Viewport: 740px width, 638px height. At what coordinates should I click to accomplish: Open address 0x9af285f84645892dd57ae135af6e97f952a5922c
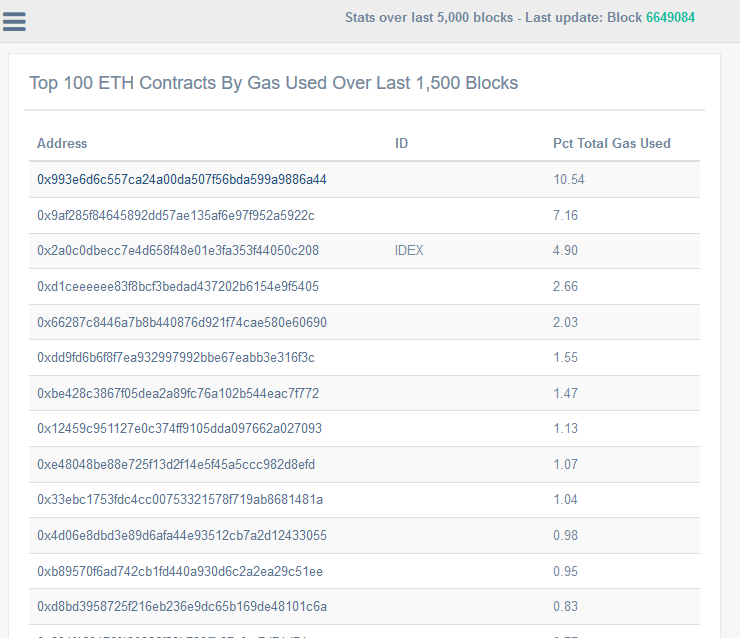tap(176, 215)
